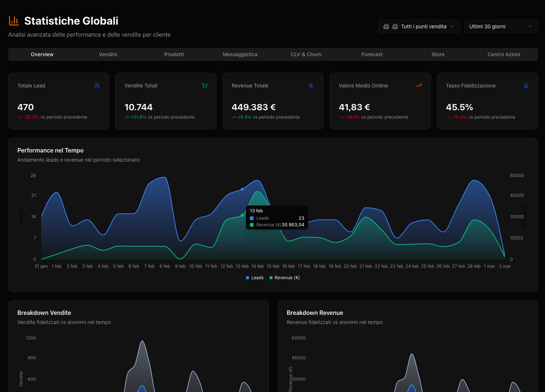Image resolution: width=545 pixels, height=392 pixels.
Task: Select the Messaggistica tab
Action: pyautogui.click(x=240, y=54)
